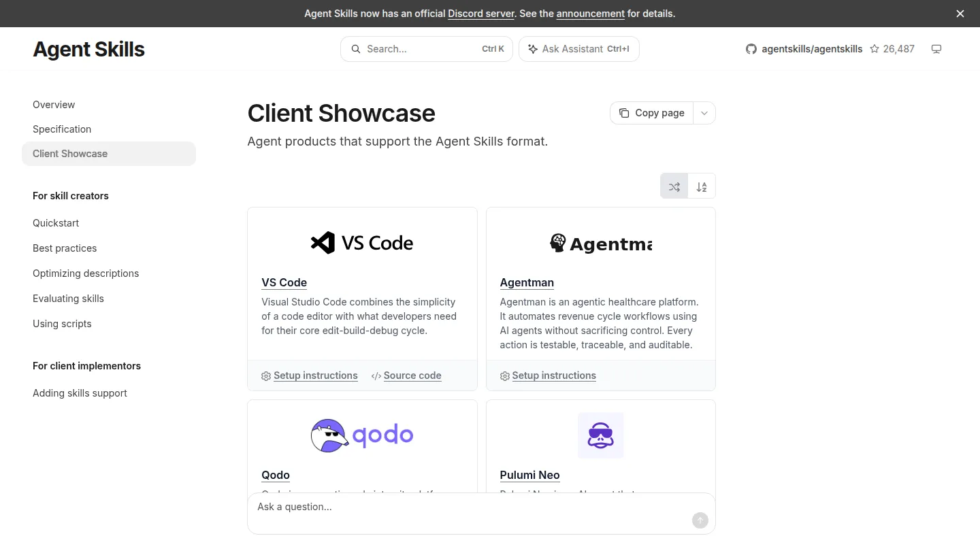Click the Agentman logo
The height and width of the screenshot is (551, 980).
coord(601,243)
